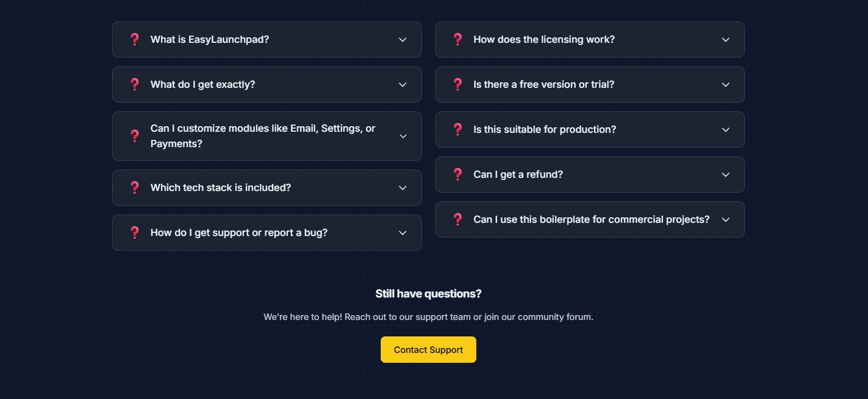Expand chevron for 'How does the licensing work?'
This screenshot has height=399, width=868.
tap(726, 40)
